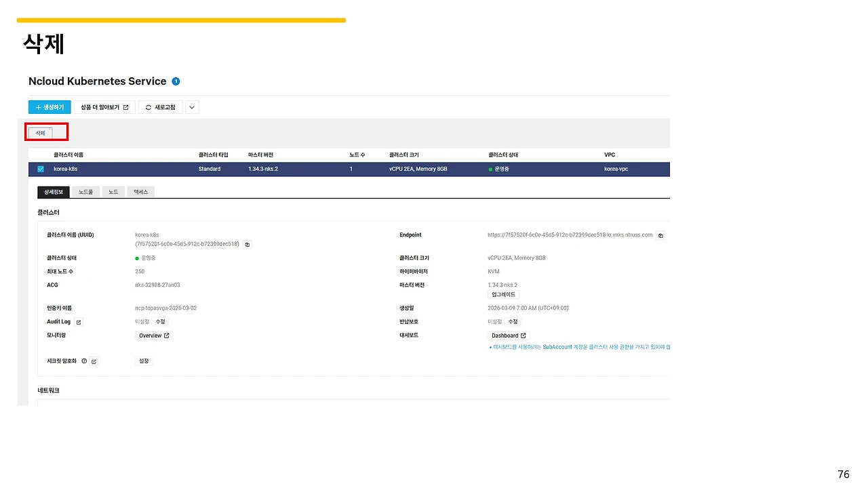Select the 클러스터 이름 column header
This screenshot has height=488, width=868.
click(68, 155)
